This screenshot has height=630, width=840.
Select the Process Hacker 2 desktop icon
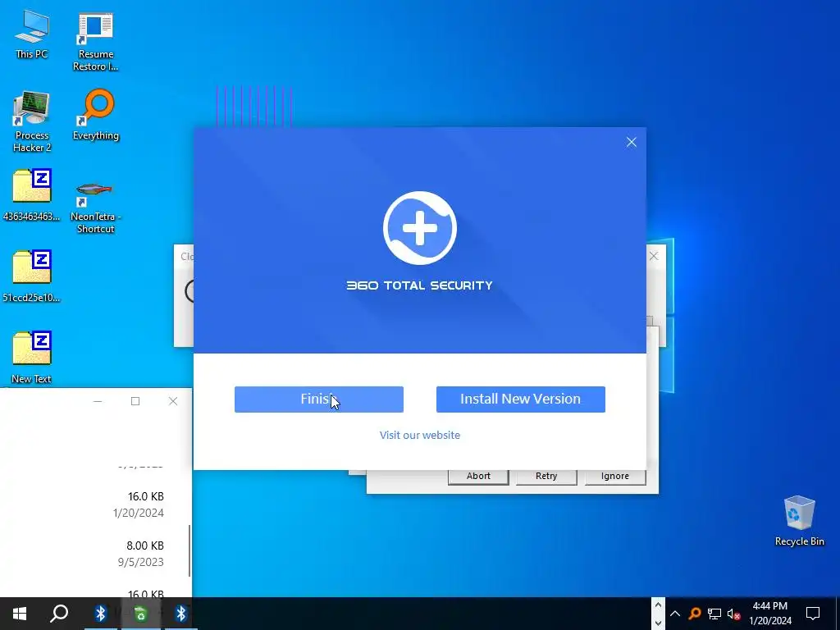[x=32, y=121]
